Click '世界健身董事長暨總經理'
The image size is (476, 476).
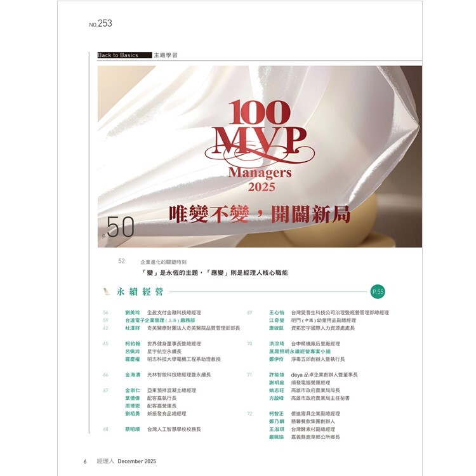point(174,343)
